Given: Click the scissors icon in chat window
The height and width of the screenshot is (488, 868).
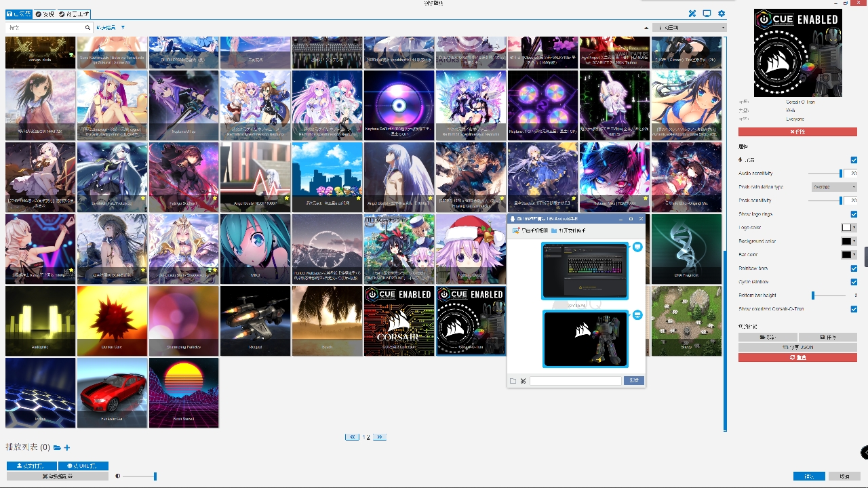Looking at the screenshot, I should point(523,381).
